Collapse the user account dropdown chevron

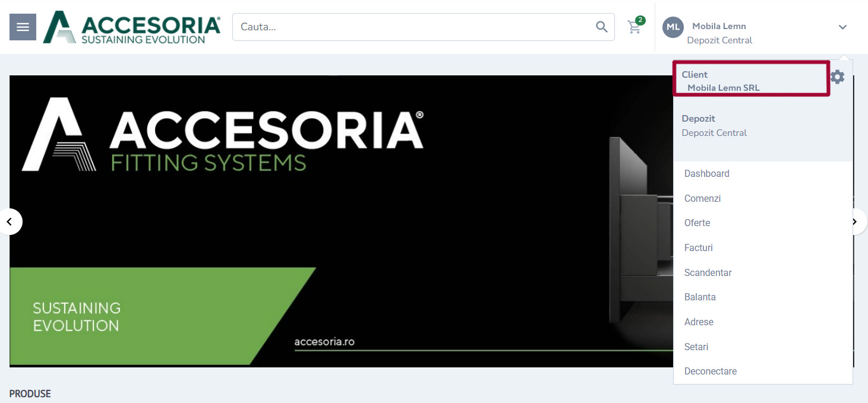point(842,27)
